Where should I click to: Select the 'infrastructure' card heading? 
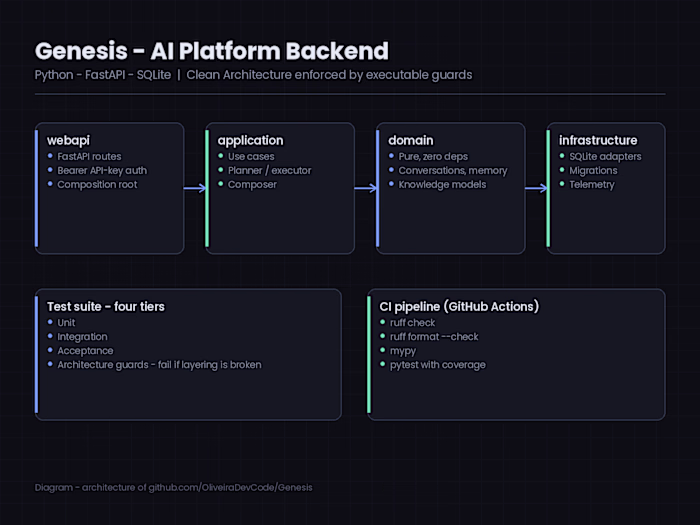coord(598,140)
